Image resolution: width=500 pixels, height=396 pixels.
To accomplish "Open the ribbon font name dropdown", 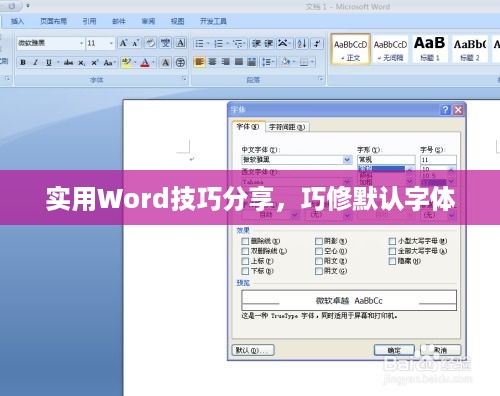I will click(x=81, y=43).
